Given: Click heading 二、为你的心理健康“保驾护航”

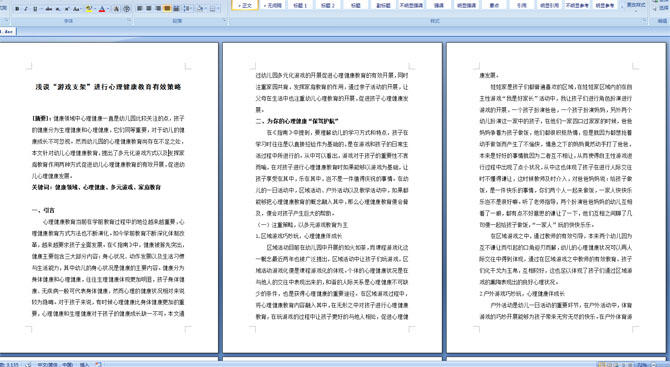Looking at the screenshot, I should point(297,121).
